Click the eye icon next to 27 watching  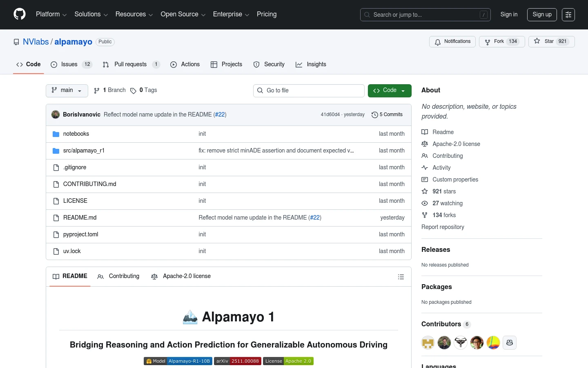click(x=425, y=203)
